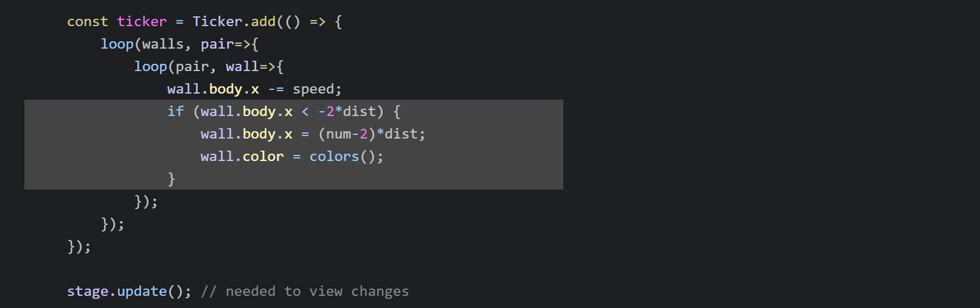Click 'speed' in wall.body.x decrement line

313,90
